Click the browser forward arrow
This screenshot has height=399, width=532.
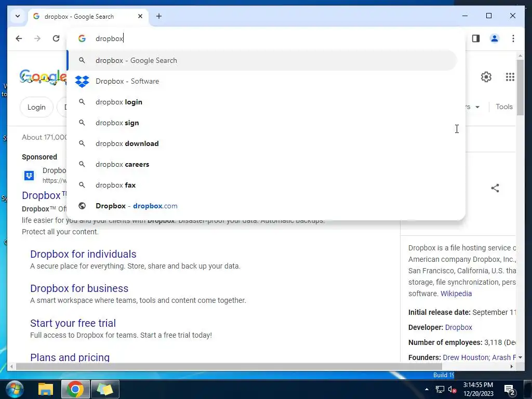tap(37, 38)
